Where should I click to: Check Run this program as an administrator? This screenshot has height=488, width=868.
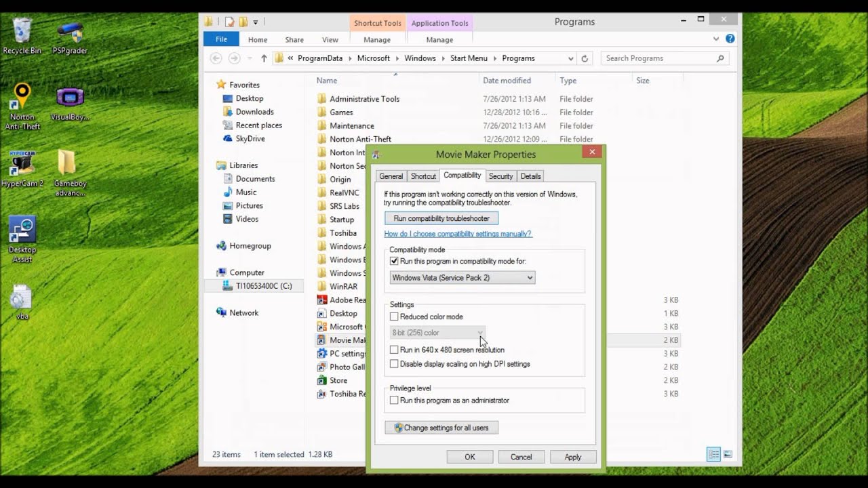(x=394, y=401)
